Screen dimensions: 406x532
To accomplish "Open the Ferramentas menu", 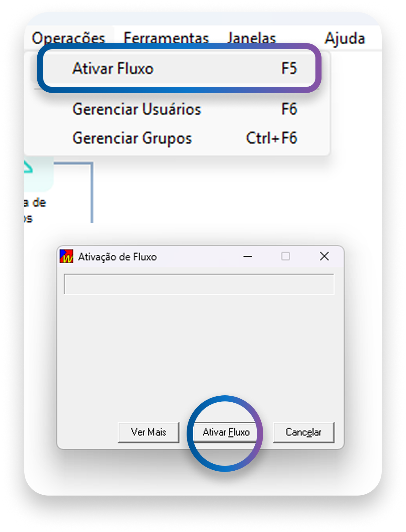I will click(166, 38).
